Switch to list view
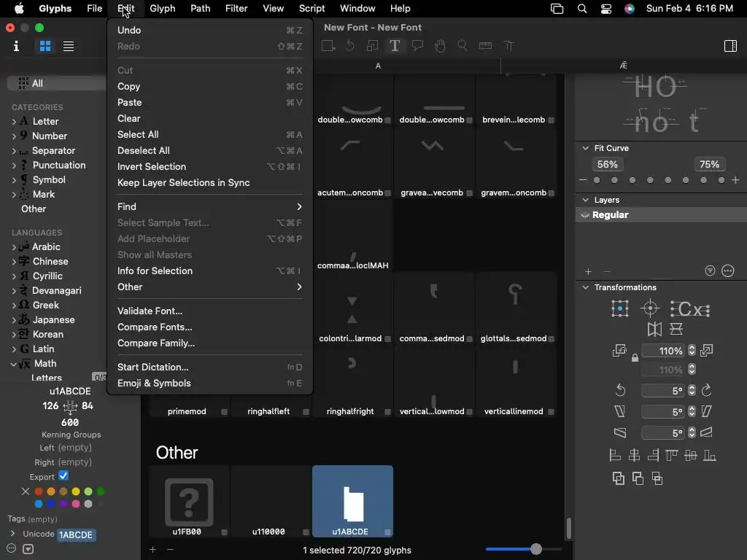 [69, 46]
